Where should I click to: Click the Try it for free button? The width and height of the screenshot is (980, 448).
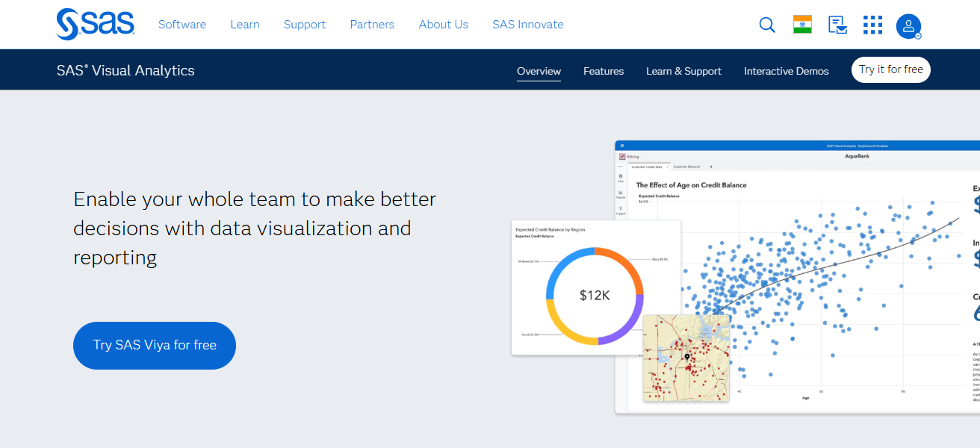pos(890,69)
